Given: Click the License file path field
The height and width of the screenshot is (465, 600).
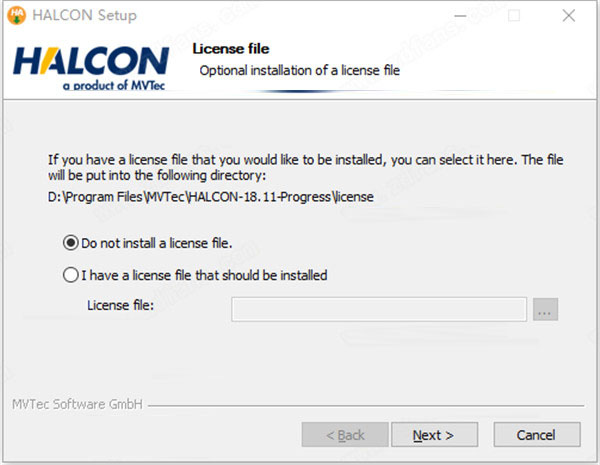Looking at the screenshot, I should click(379, 310).
